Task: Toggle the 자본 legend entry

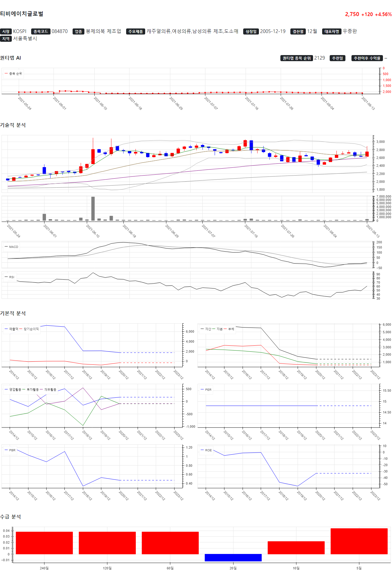Action: tap(217, 329)
